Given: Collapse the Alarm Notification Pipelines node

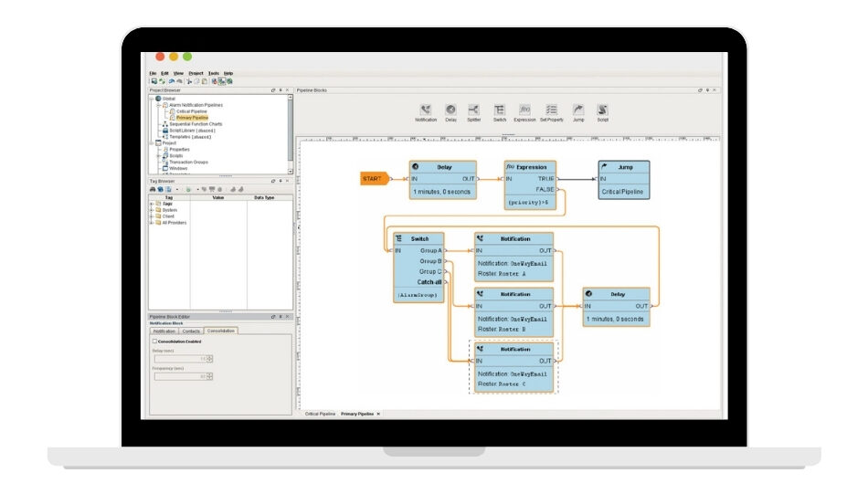Looking at the screenshot, I should click(158, 105).
